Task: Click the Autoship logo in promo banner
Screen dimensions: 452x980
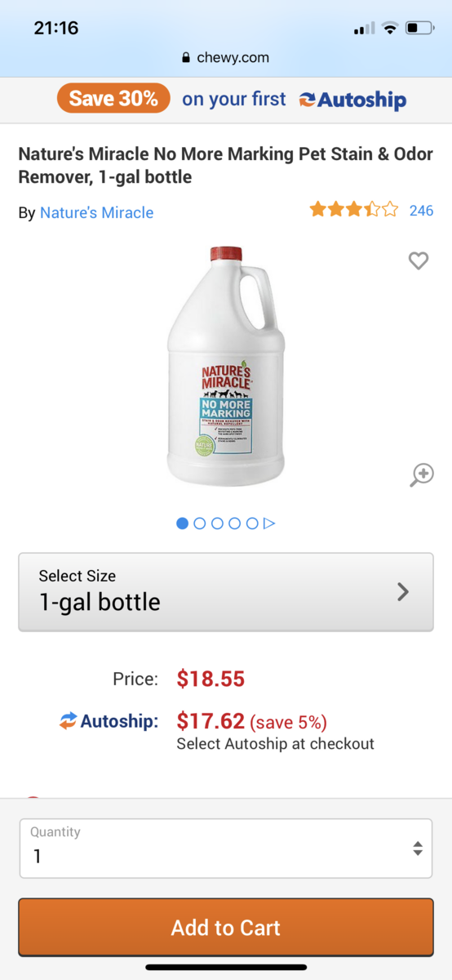Action: click(x=352, y=100)
